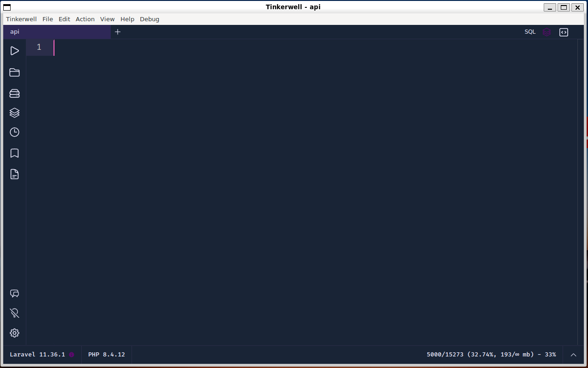The width and height of the screenshot is (588, 368).
Task: Open the Tinkerwell menu
Action: (21, 19)
